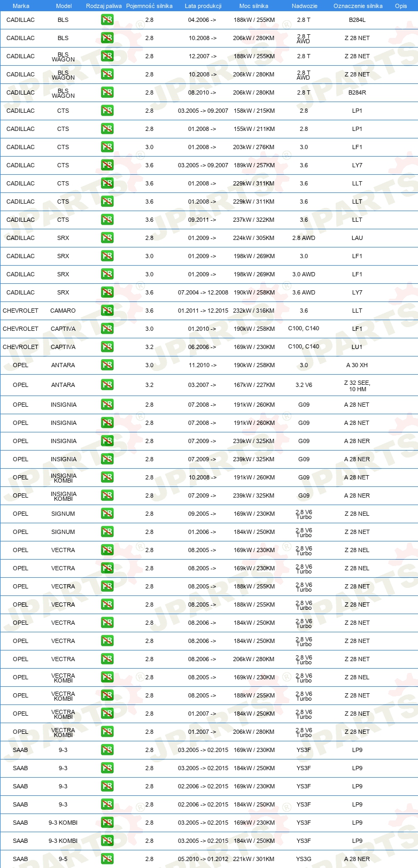Click the Lata produkcji column header
This screenshot has width=418, height=868.
pyautogui.click(x=203, y=6)
